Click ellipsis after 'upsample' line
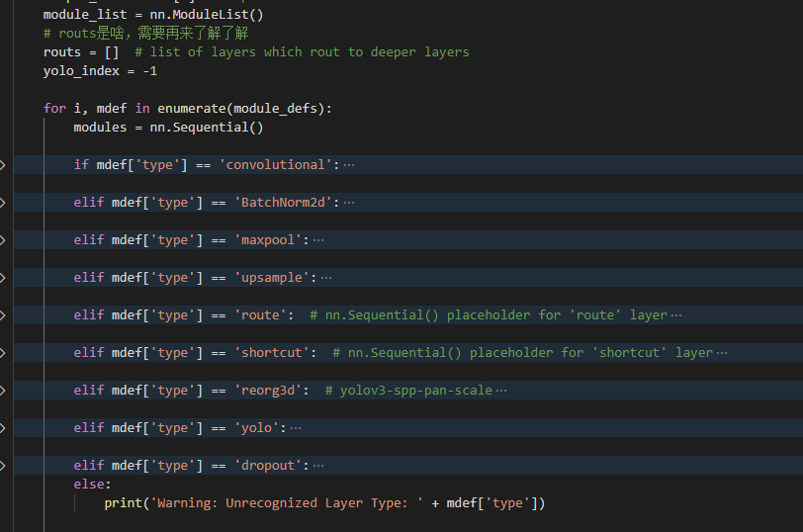 point(325,278)
